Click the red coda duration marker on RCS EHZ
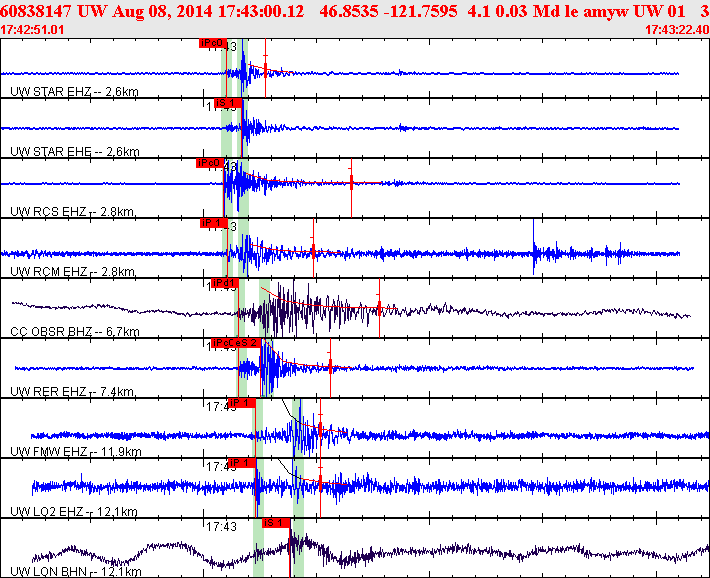 pyautogui.click(x=351, y=182)
